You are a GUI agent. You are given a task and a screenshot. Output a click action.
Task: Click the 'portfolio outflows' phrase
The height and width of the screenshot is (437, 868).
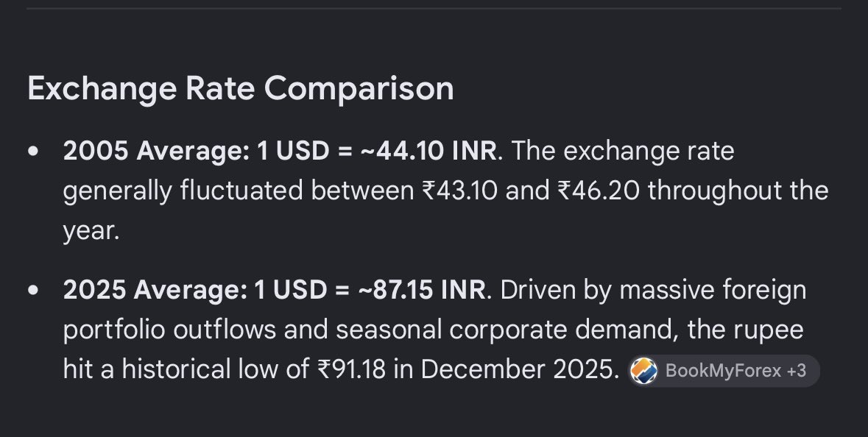[169, 330]
